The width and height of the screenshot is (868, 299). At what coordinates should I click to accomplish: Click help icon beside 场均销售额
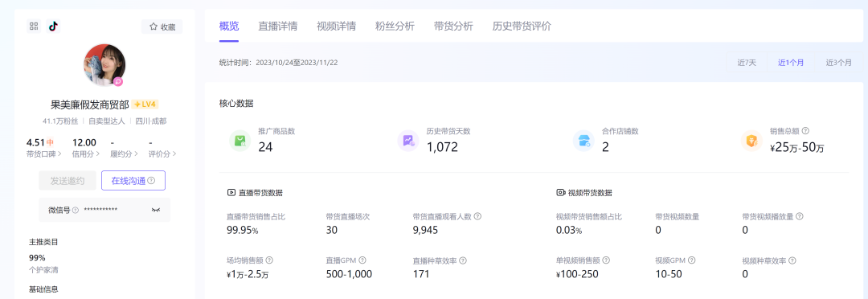pyautogui.click(x=269, y=260)
